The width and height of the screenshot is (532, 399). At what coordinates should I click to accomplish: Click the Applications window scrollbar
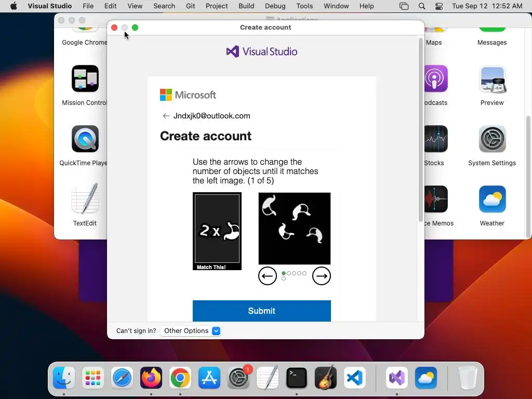click(x=528, y=177)
